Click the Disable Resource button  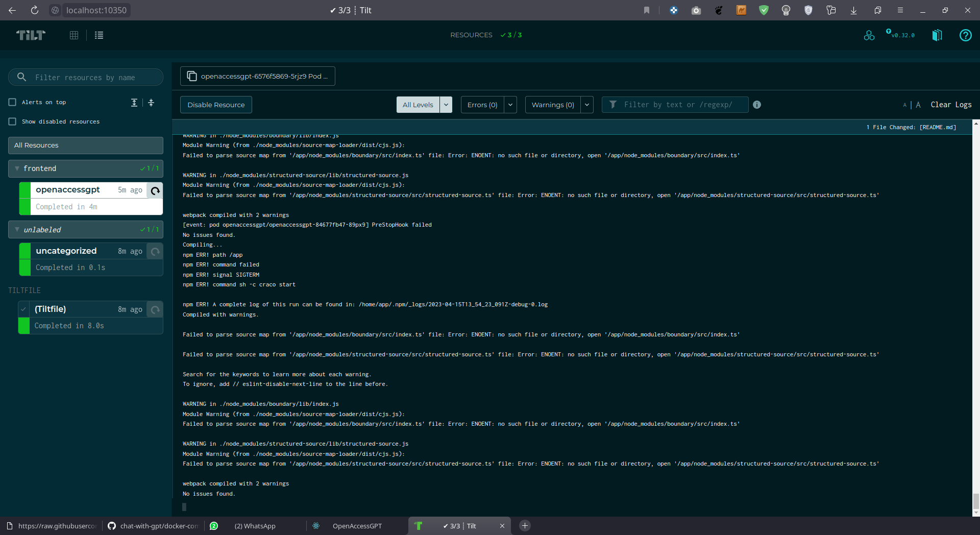click(x=216, y=105)
